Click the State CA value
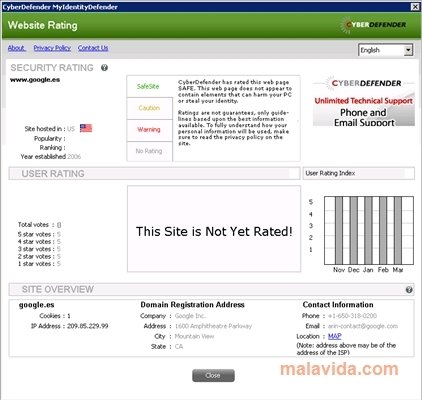This screenshot has width=422, height=400. [x=179, y=347]
